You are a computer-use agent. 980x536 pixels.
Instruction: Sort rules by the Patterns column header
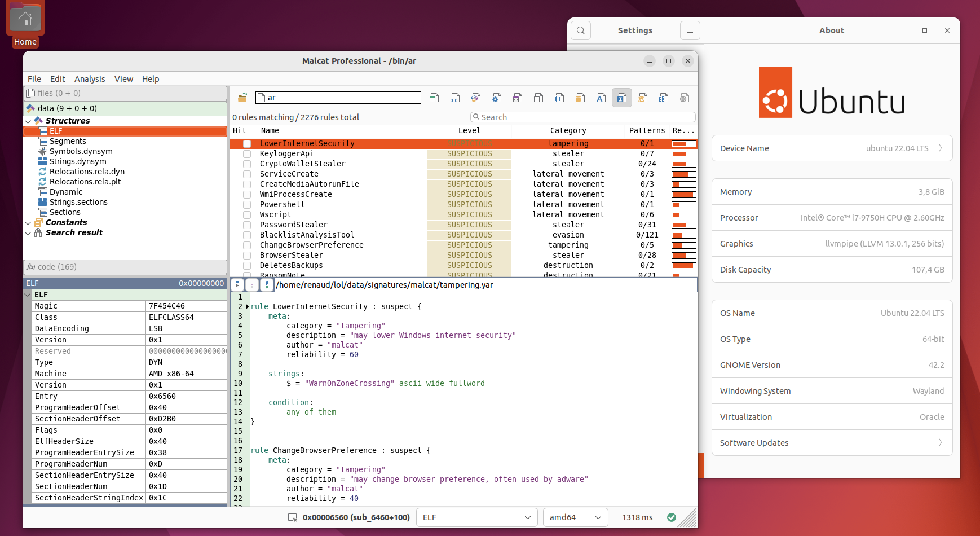[x=647, y=130]
